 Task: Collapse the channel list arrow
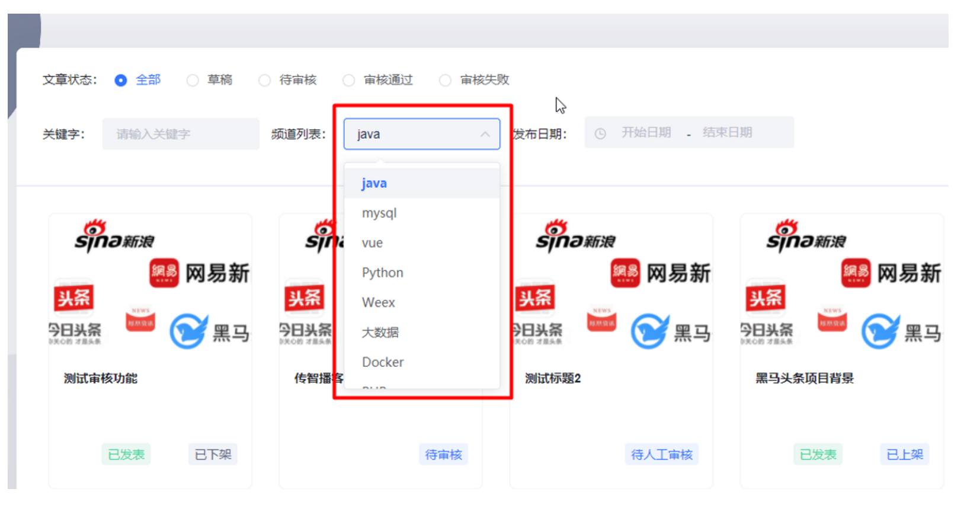pos(485,134)
